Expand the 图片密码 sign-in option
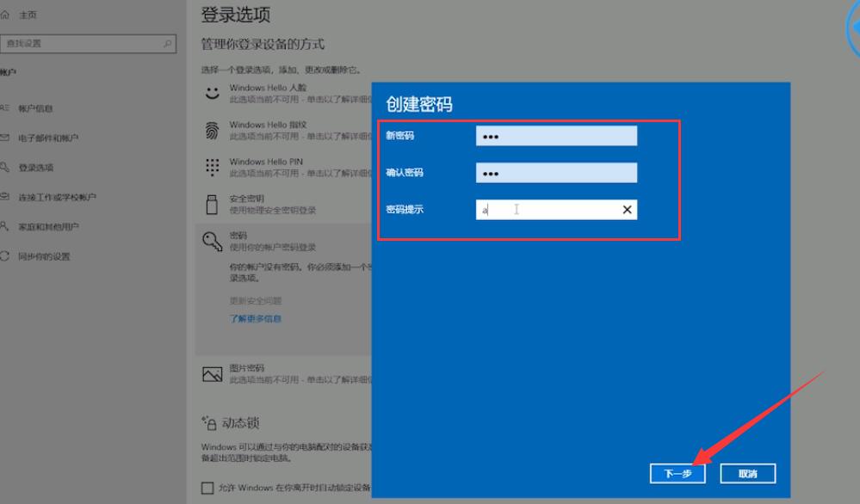The image size is (860, 504). click(x=283, y=373)
